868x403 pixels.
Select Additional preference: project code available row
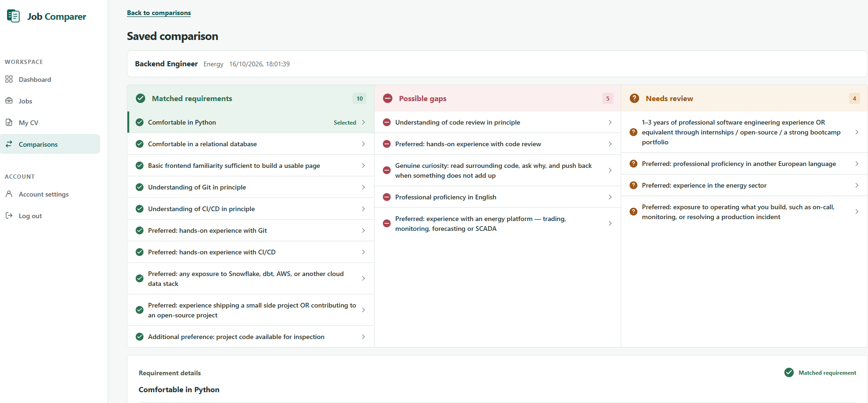pyautogui.click(x=251, y=337)
